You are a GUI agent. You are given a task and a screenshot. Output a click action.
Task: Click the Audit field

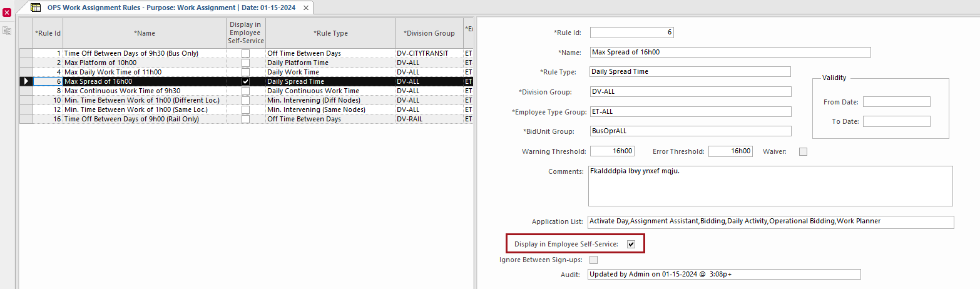click(725, 274)
